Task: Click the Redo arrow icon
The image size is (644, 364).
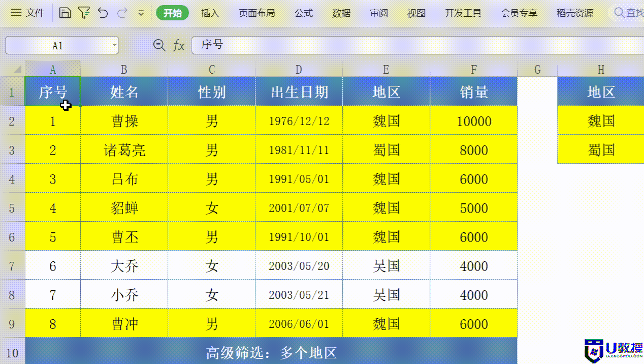Action: click(x=122, y=13)
